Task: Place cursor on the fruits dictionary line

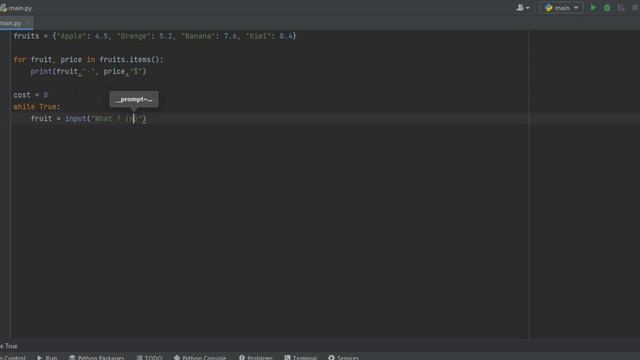Action: (155, 36)
